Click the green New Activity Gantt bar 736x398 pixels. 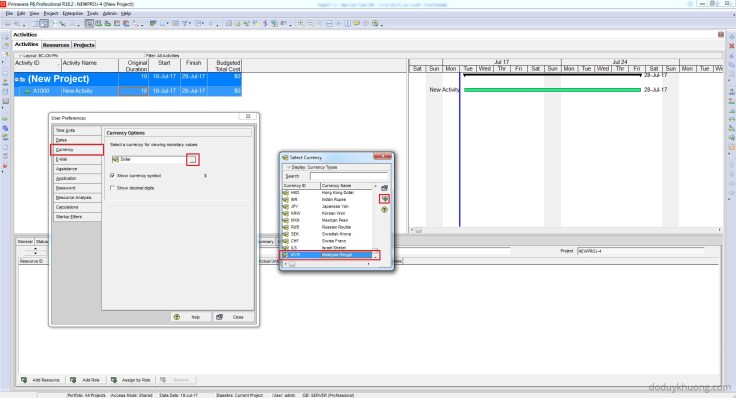(552, 90)
